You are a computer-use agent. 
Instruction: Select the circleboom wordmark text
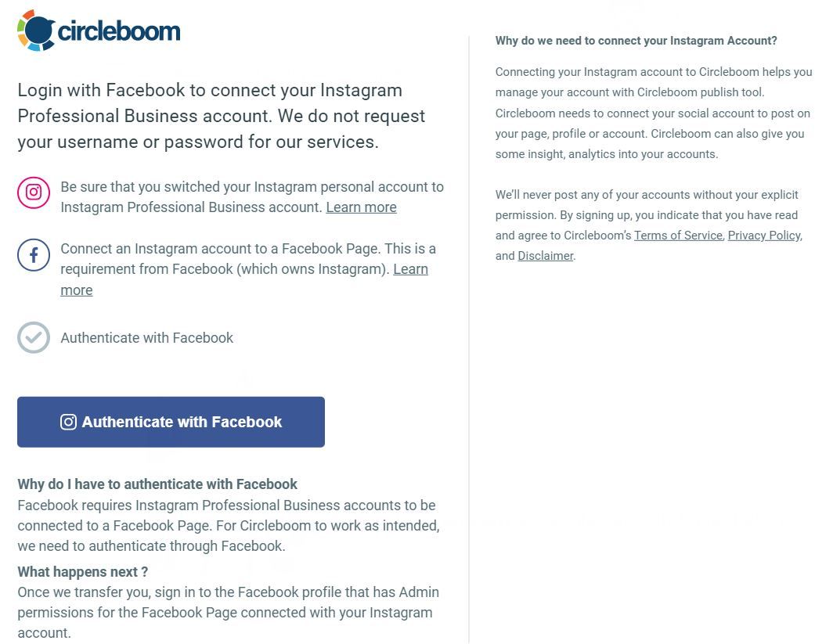[119, 31]
